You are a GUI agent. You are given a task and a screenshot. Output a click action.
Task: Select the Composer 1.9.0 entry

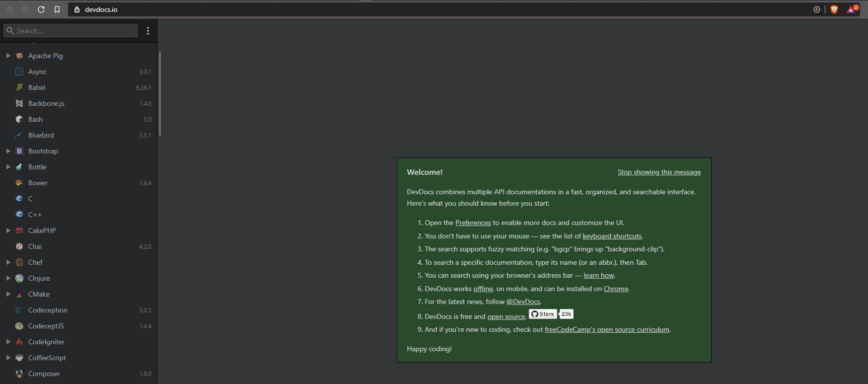(78, 374)
